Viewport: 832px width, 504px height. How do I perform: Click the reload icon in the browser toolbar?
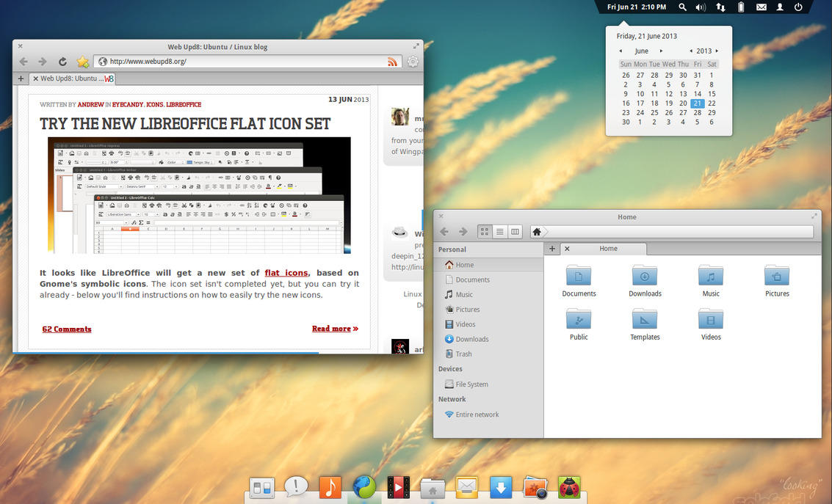click(x=62, y=62)
